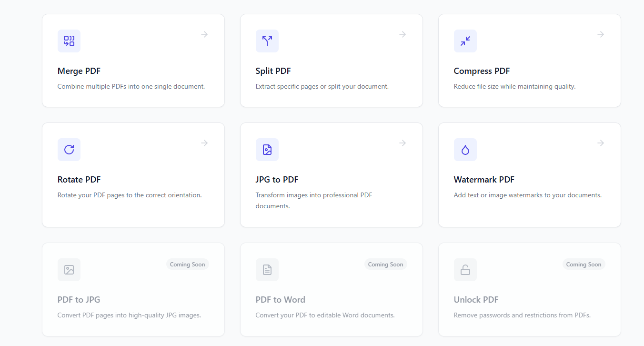Select the PDF to JPG image icon

click(x=69, y=270)
